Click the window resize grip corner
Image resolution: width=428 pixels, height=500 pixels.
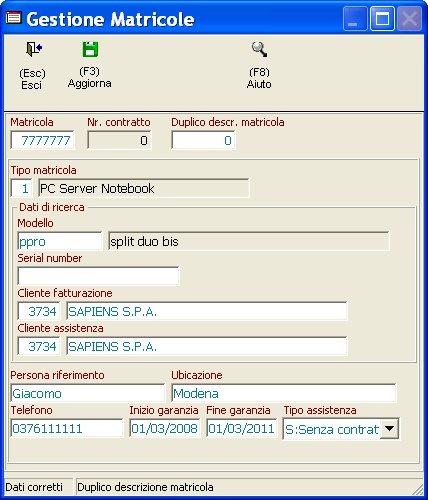point(417,489)
